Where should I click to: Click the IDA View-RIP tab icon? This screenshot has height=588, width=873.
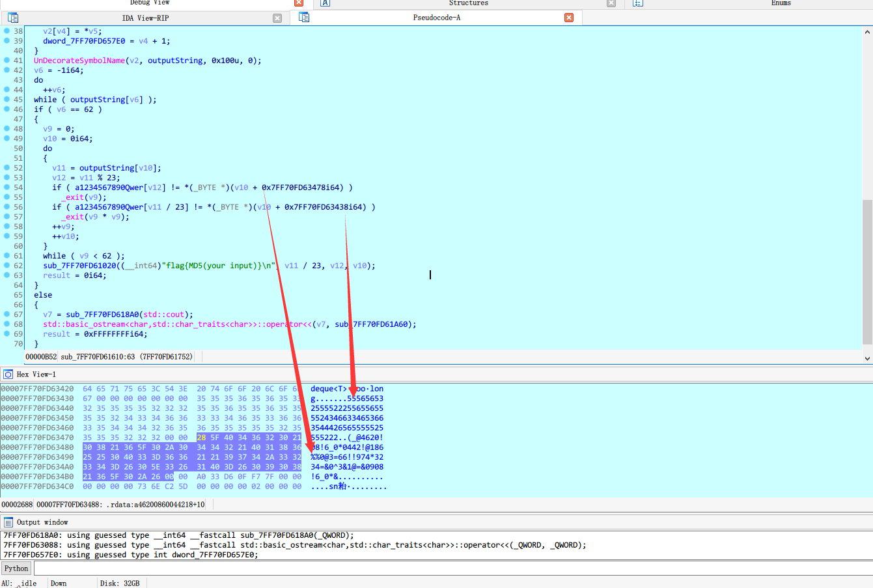[x=13, y=18]
